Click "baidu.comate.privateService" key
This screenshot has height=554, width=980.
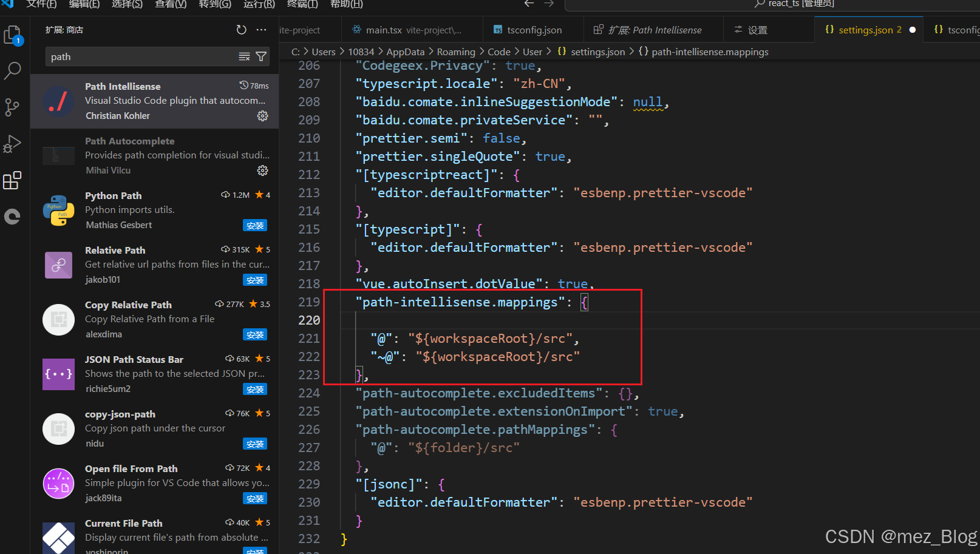tap(464, 120)
